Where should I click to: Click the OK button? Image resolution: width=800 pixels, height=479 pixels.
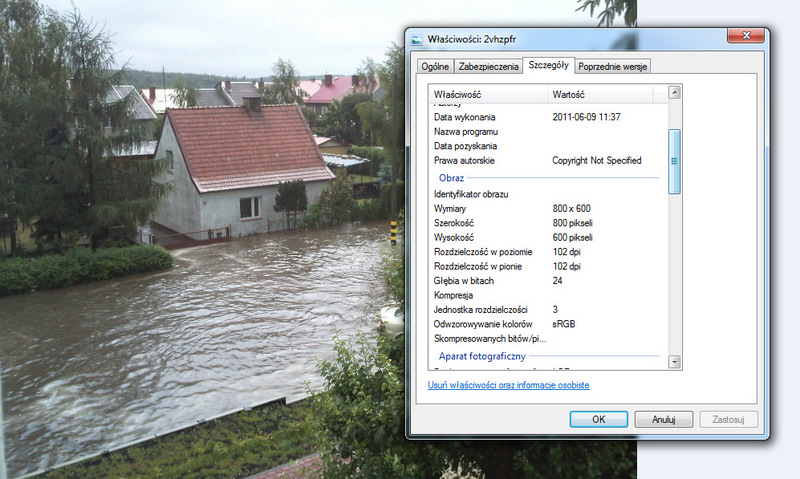point(598,419)
